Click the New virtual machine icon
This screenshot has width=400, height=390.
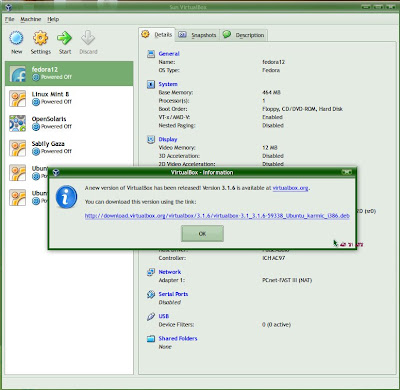(16, 38)
